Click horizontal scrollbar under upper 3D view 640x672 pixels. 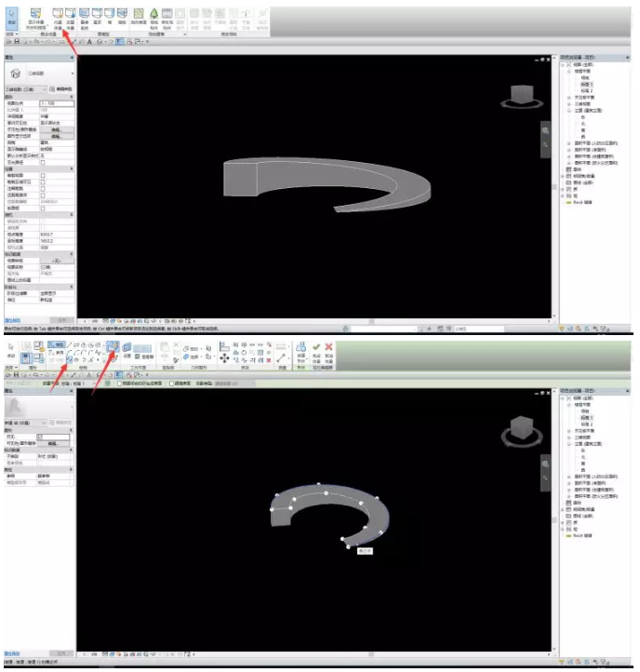372,321
